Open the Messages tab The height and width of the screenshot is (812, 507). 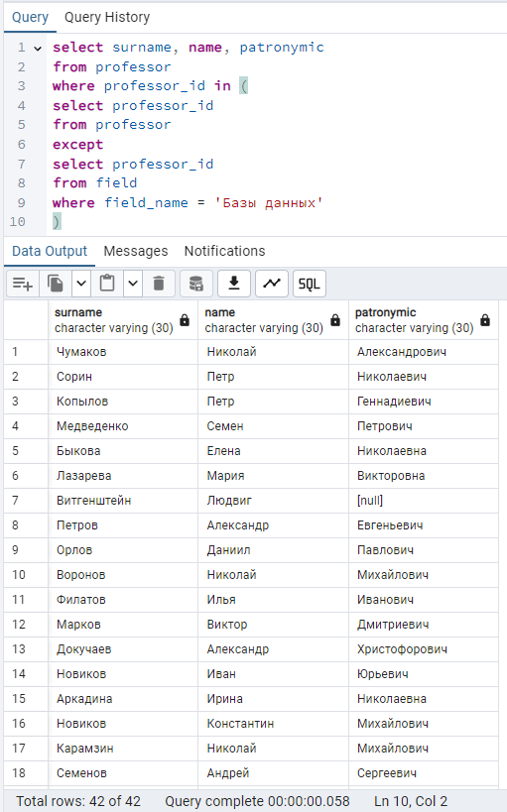click(x=136, y=251)
